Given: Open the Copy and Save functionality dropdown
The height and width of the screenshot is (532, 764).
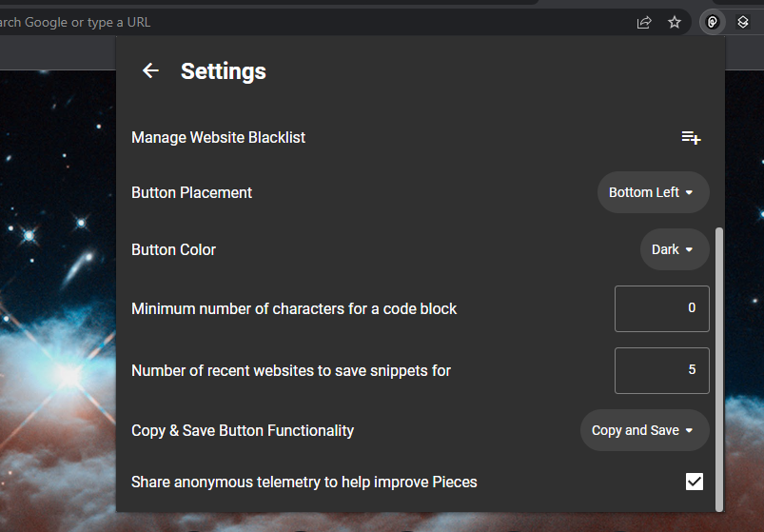Looking at the screenshot, I should (x=644, y=430).
